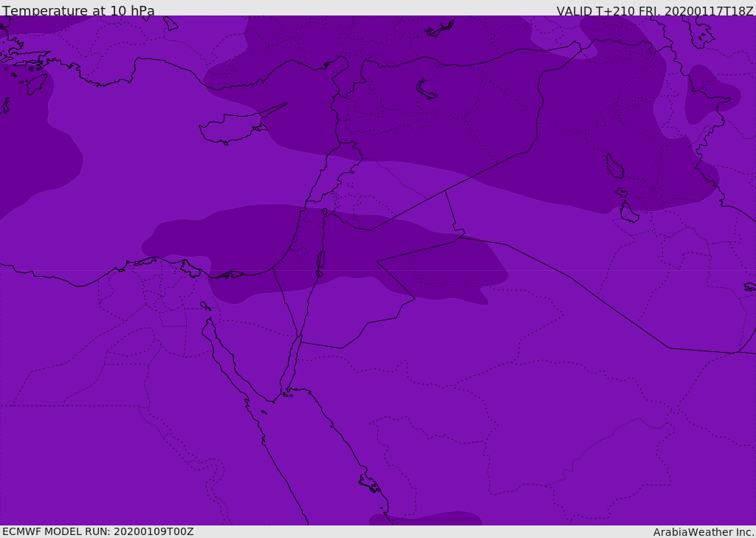Click the large elongated lake in Iraq
The height and width of the screenshot is (538, 756).
point(614,166)
